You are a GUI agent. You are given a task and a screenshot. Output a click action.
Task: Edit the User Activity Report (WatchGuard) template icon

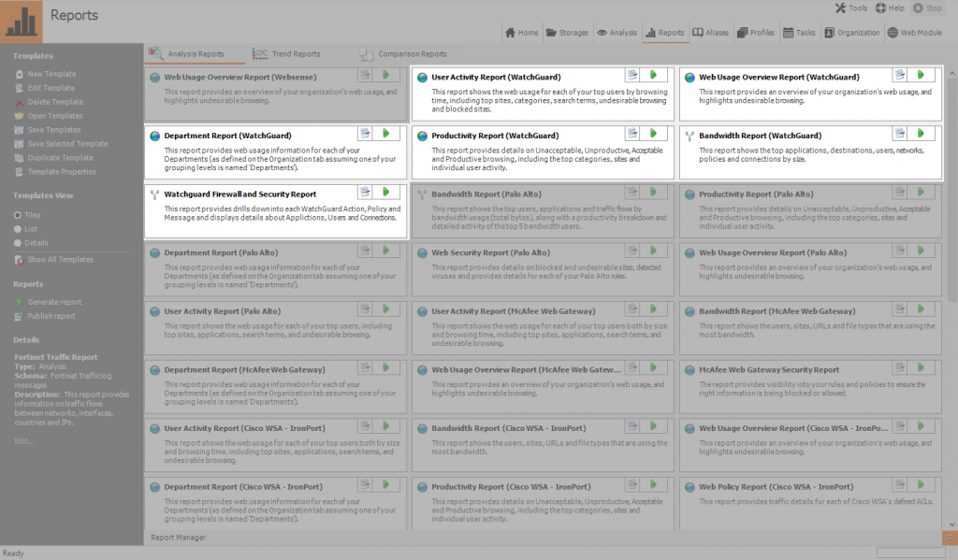point(632,75)
